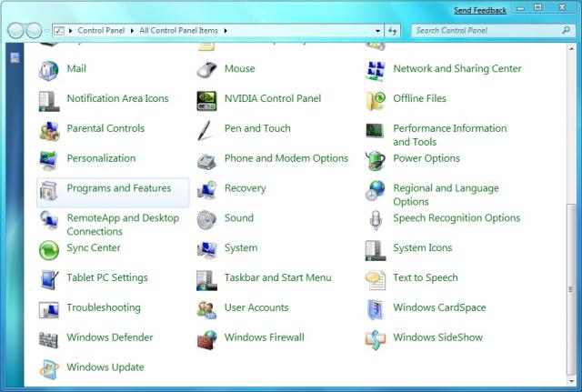Click the Notification Area Icons icon

(x=48, y=100)
